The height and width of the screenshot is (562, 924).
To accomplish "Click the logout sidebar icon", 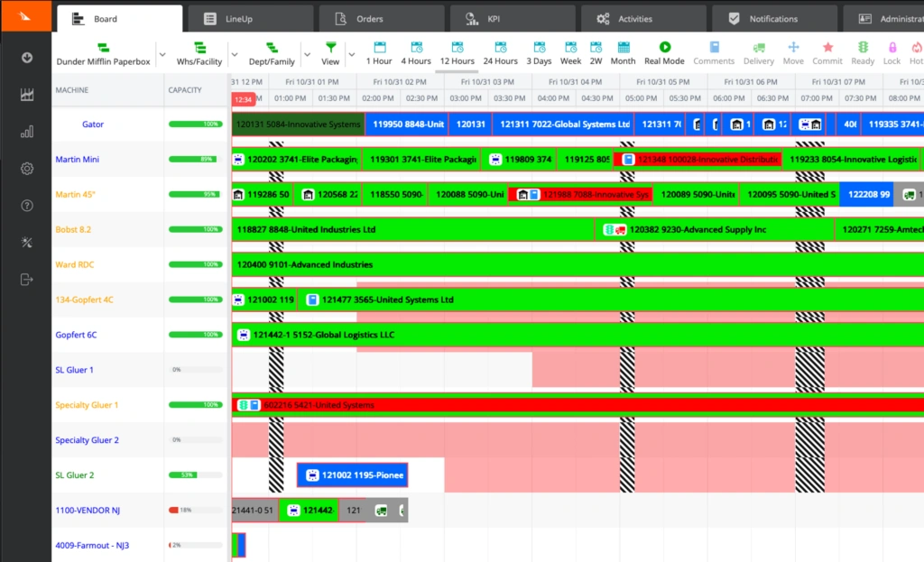I will pyautogui.click(x=26, y=280).
